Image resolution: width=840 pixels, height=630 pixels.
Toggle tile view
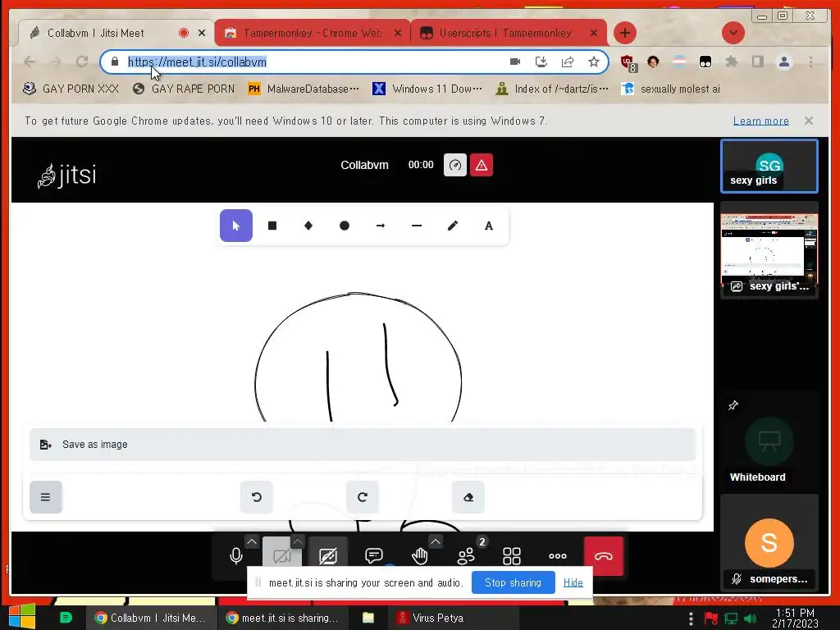click(x=512, y=556)
